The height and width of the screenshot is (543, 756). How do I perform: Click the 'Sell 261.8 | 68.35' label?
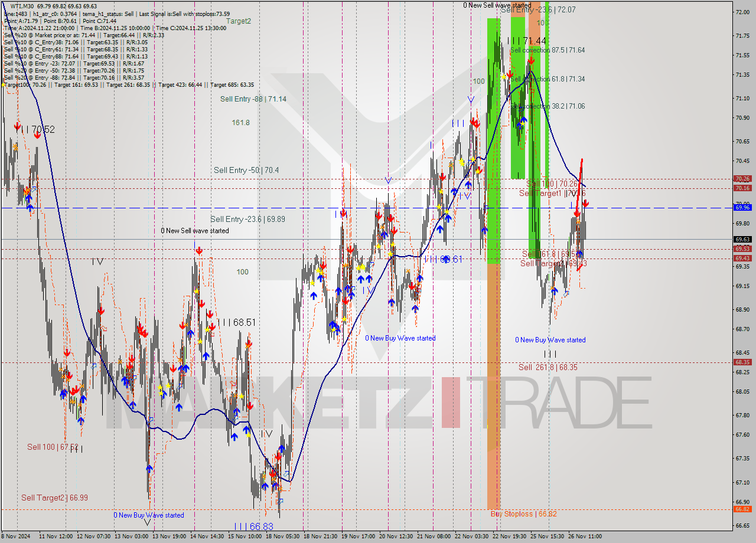click(x=548, y=367)
